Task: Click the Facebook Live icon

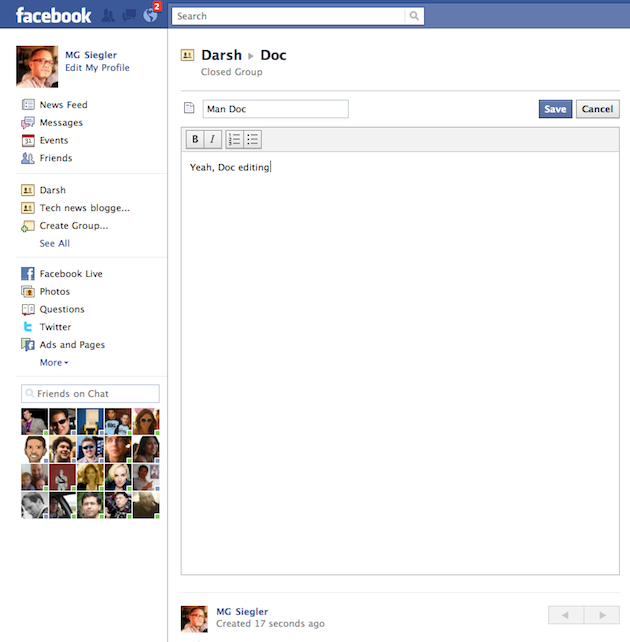Action: pos(27,274)
